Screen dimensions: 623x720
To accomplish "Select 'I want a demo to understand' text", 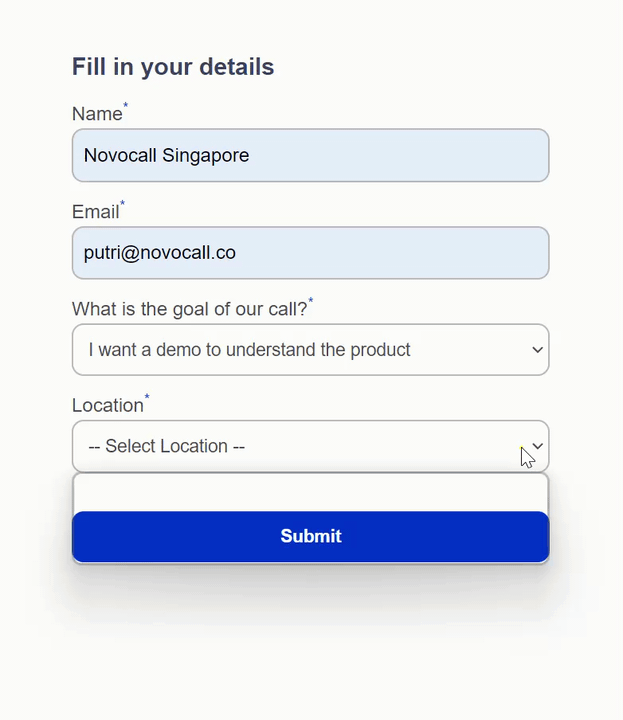I will 203,350.
